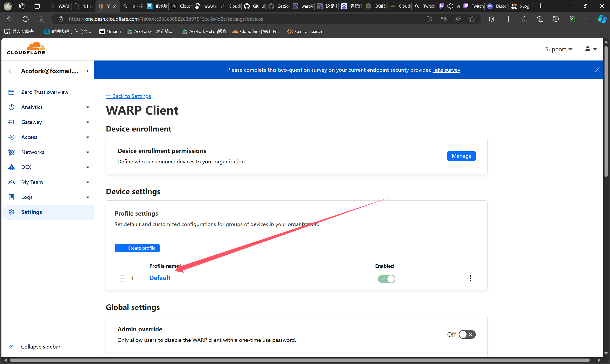Follow the Back to Settings link
The image size is (610, 364).
point(128,96)
